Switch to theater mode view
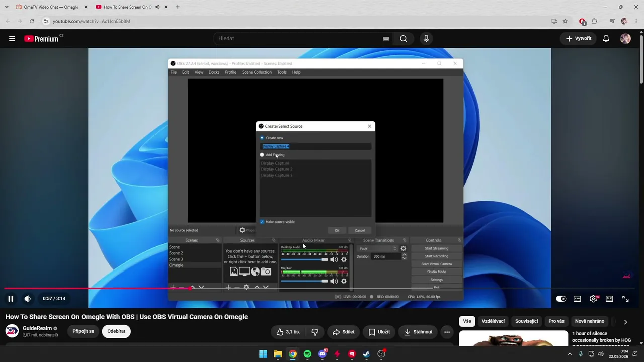The height and width of the screenshot is (362, 644). tap(609, 299)
